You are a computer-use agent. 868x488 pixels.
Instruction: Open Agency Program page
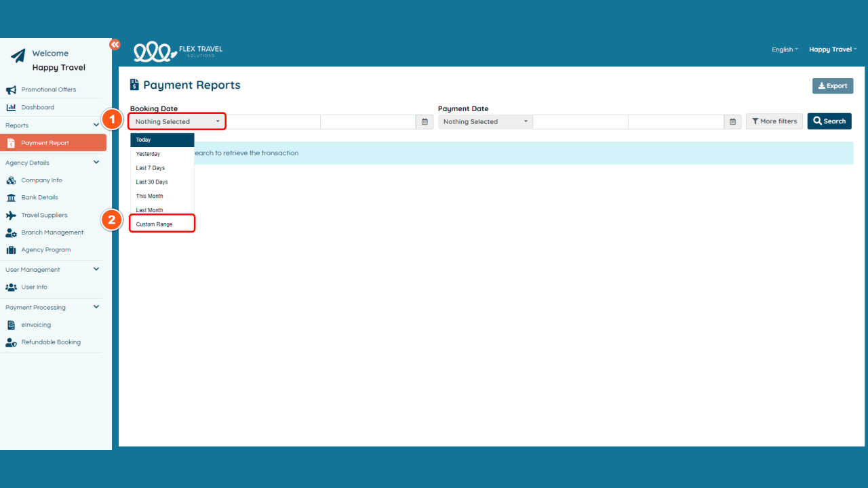click(x=46, y=250)
